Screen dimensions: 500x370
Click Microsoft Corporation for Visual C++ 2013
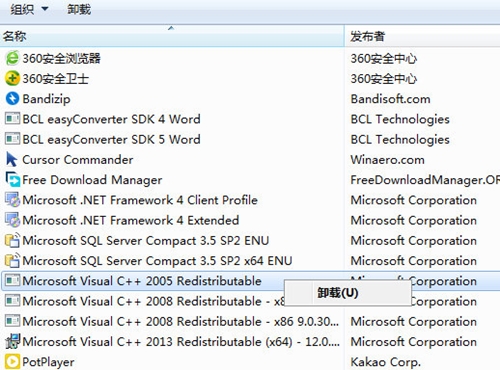pos(414,342)
